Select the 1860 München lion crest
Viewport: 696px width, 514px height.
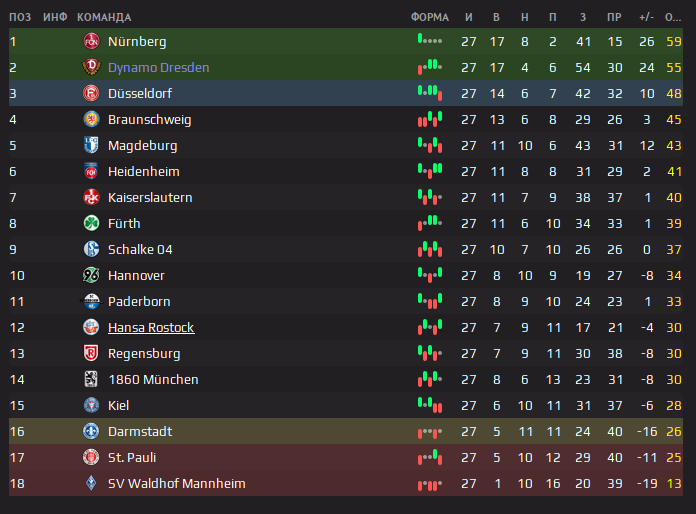tap(91, 379)
